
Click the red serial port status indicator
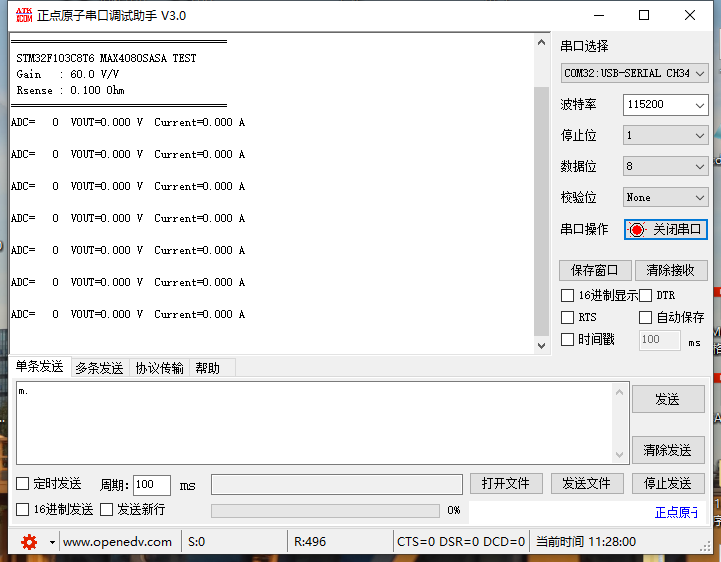[x=637, y=229]
